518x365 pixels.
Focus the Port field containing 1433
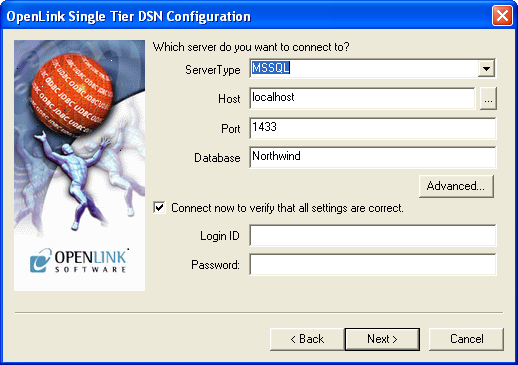click(373, 128)
